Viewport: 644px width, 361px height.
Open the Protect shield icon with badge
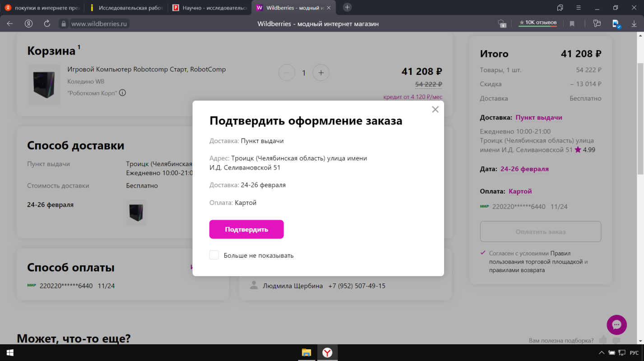[x=502, y=24]
